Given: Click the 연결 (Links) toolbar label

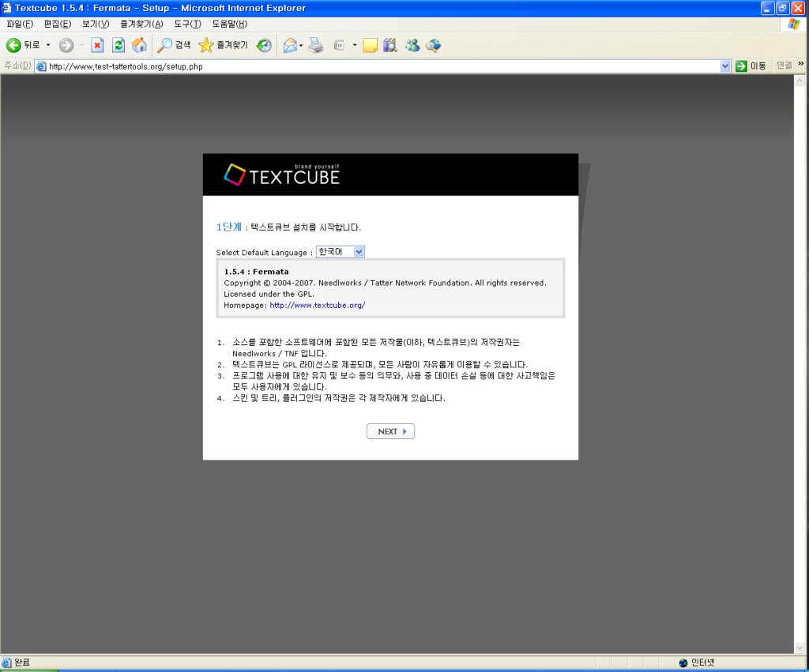Looking at the screenshot, I should click(785, 65).
